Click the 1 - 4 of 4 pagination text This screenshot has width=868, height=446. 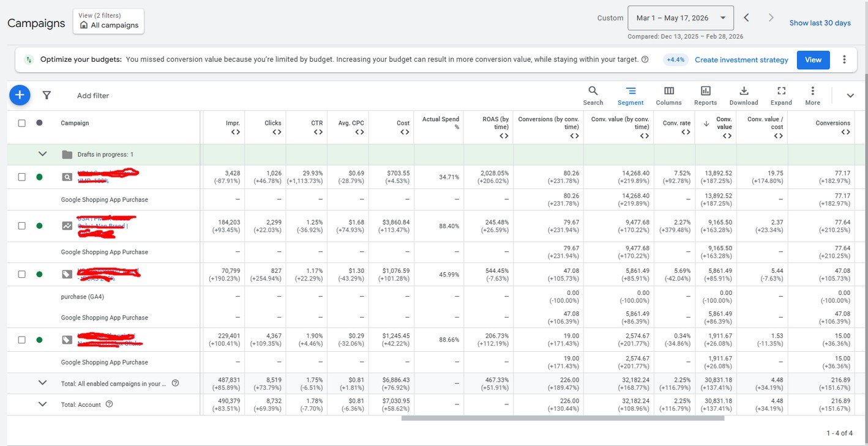point(839,433)
